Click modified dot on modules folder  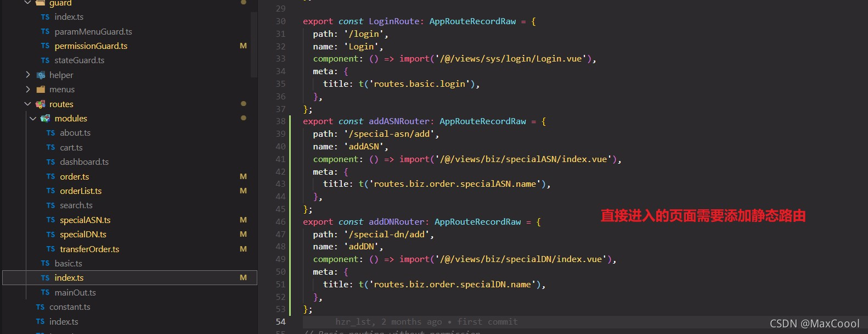[x=243, y=118]
